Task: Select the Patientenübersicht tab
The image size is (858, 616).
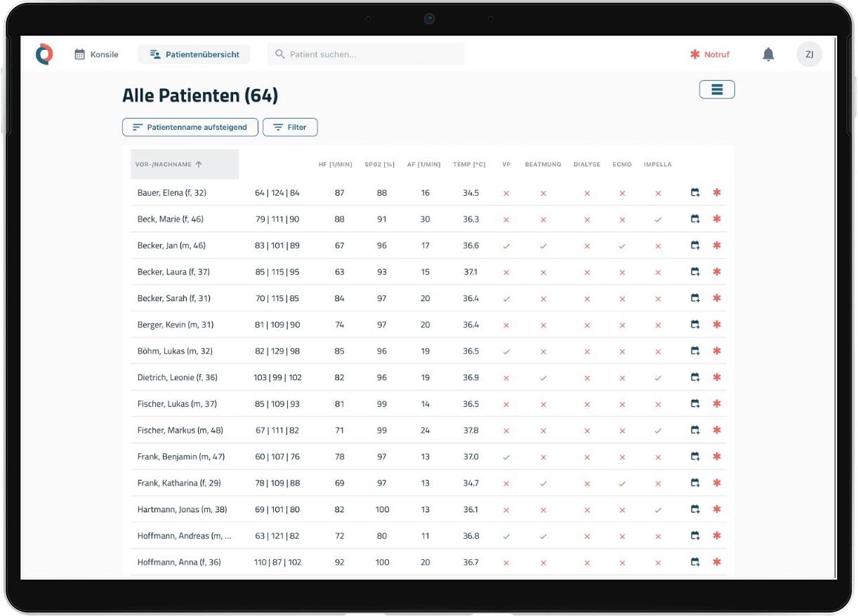Action: (x=194, y=54)
